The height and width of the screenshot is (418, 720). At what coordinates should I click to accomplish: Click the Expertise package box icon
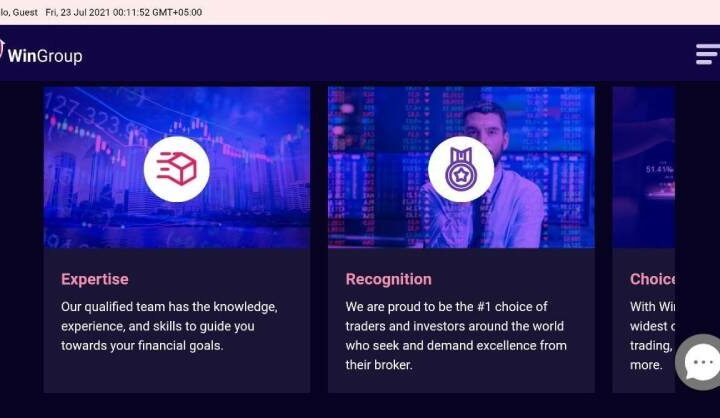tap(176, 169)
